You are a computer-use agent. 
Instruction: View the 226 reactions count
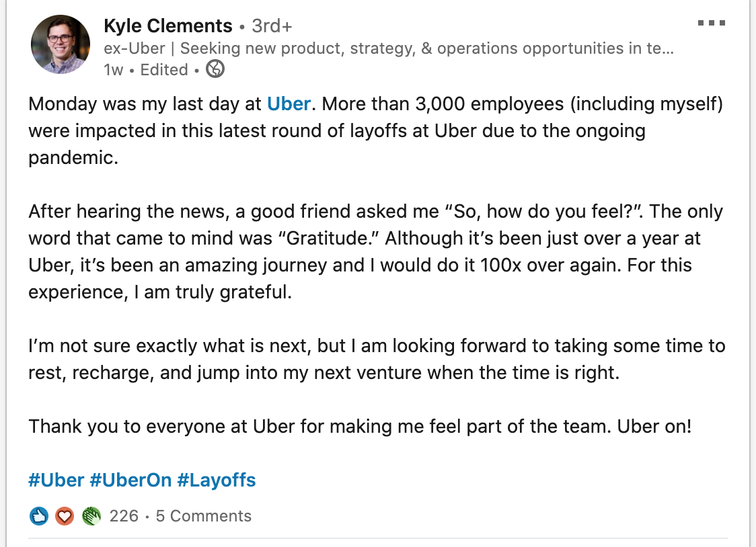[124, 516]
